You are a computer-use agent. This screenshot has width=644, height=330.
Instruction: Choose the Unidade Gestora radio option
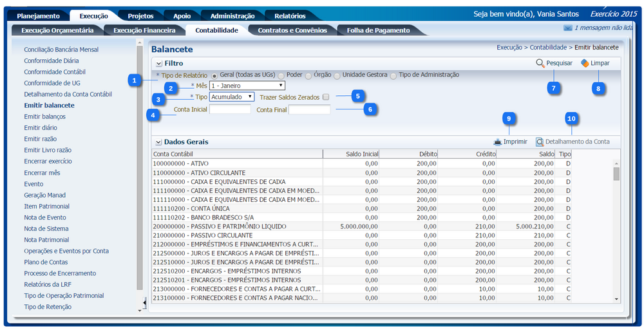tap(337, 75)
